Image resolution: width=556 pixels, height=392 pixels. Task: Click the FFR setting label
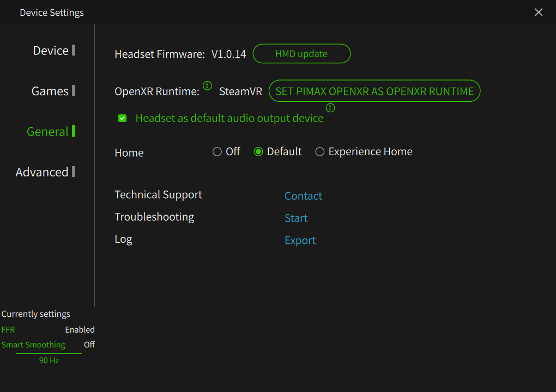[x=8, y=330]
